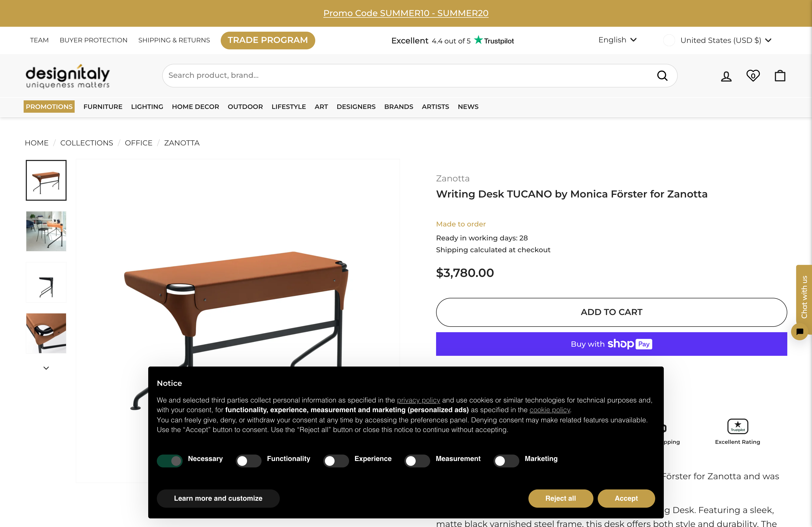Turn on the Marketing cookie toggle
The height and width of the screenshot is (527, 812).
[x=506, y=461]
